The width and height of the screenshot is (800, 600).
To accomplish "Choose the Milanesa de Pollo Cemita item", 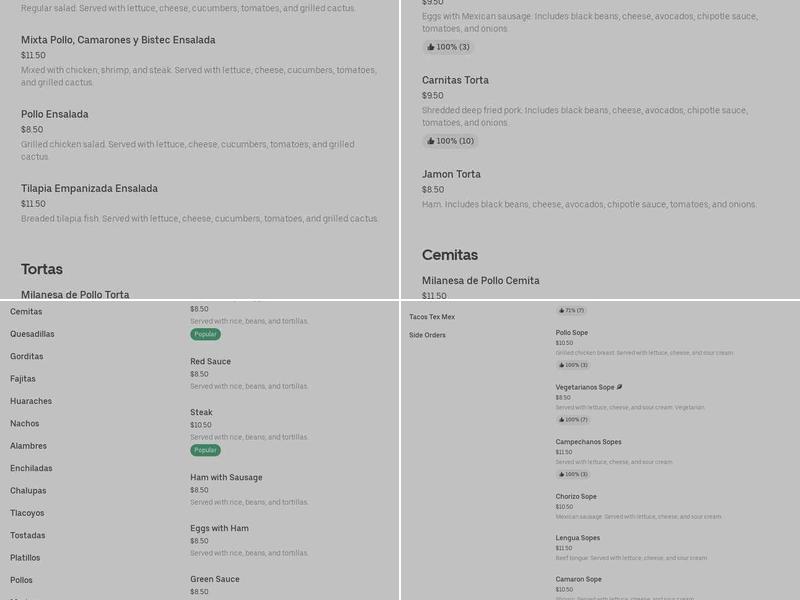I will tap(480, 281).
